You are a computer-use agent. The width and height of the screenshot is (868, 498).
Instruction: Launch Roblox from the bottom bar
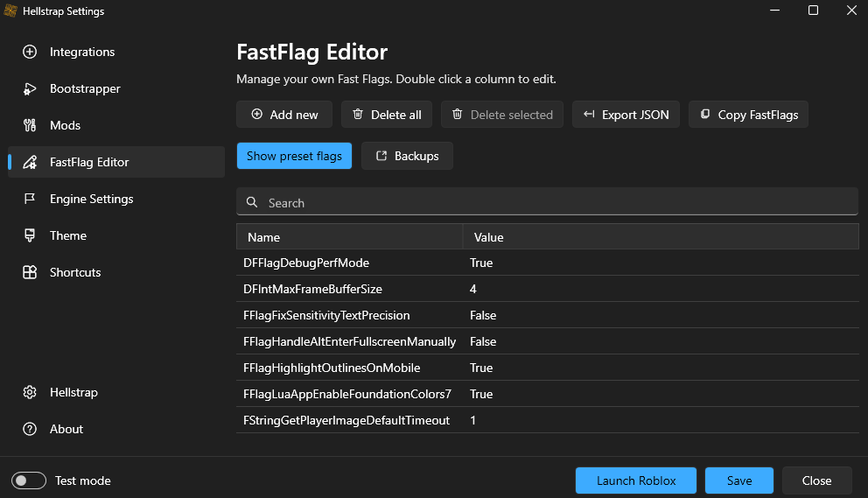pyautogui.click(x=636, y=480)
